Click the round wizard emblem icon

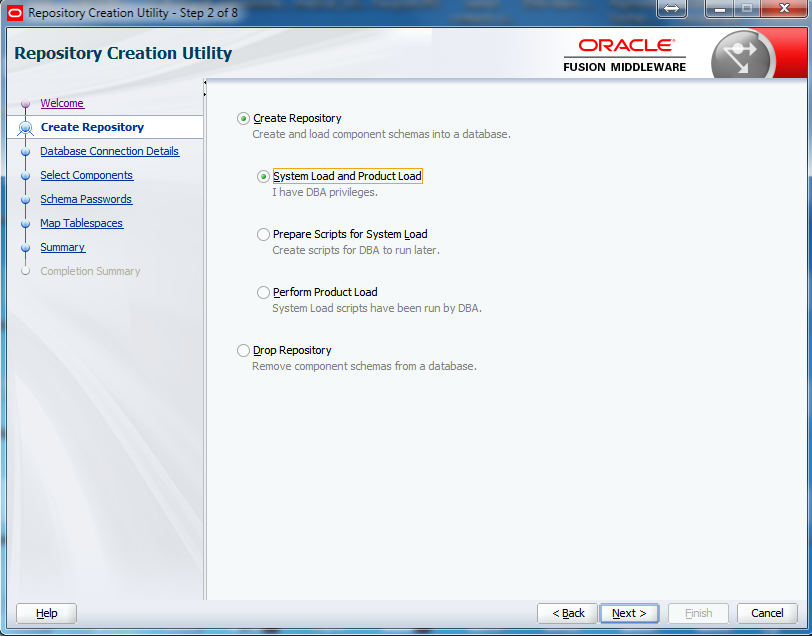pyautogui.click(x=743, y=56)
